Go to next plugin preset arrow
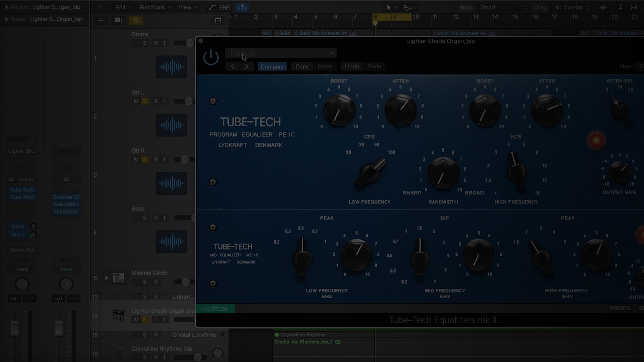 247,67
